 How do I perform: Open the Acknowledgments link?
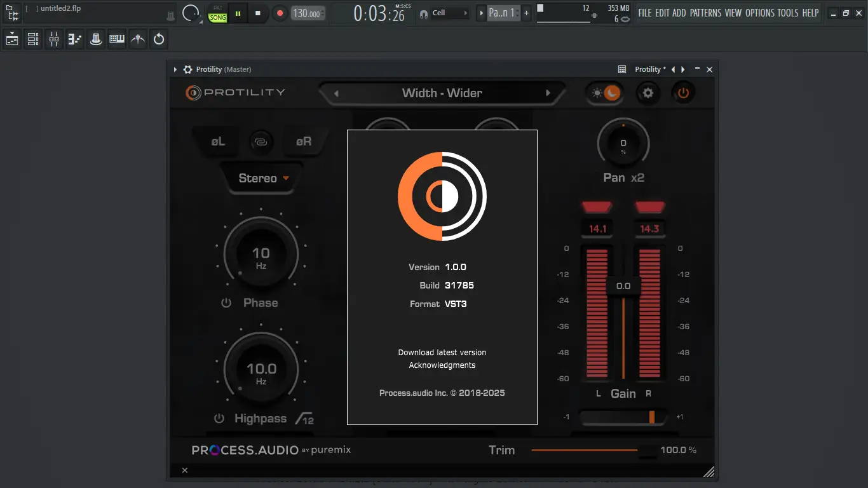442,365
